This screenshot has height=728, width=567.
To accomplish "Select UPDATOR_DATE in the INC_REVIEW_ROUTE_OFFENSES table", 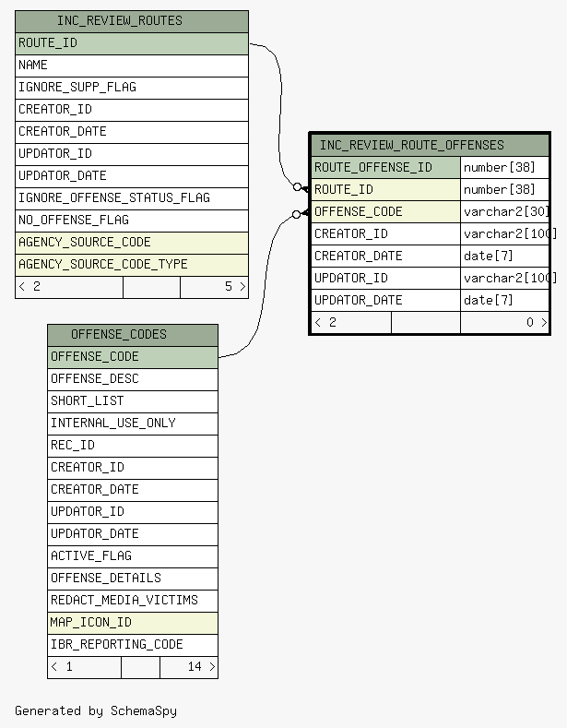I will pyautogui.click(x=385, y=301).
